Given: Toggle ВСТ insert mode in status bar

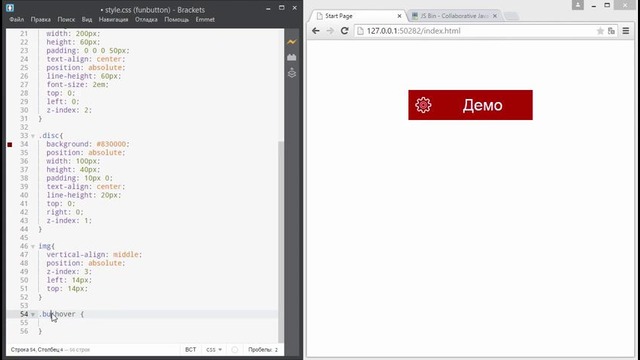Looking at the screenshot, I should pos(190,350).
